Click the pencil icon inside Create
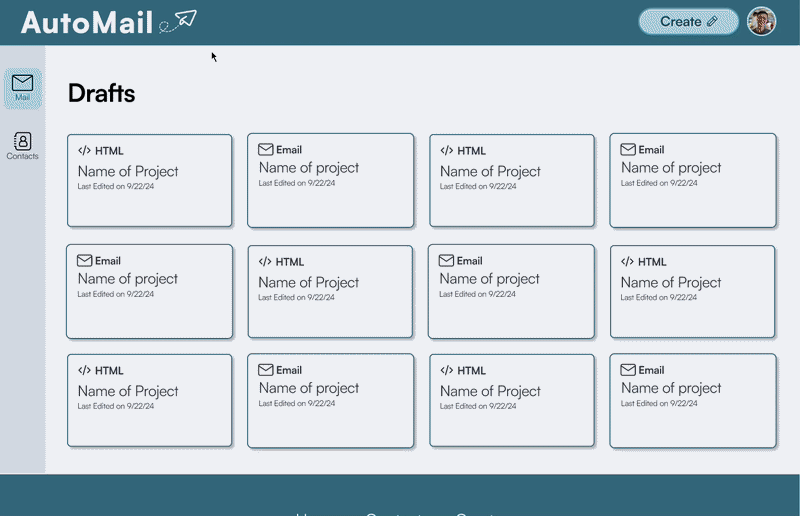This screenshot has width=800, height=516. (712, 21)
